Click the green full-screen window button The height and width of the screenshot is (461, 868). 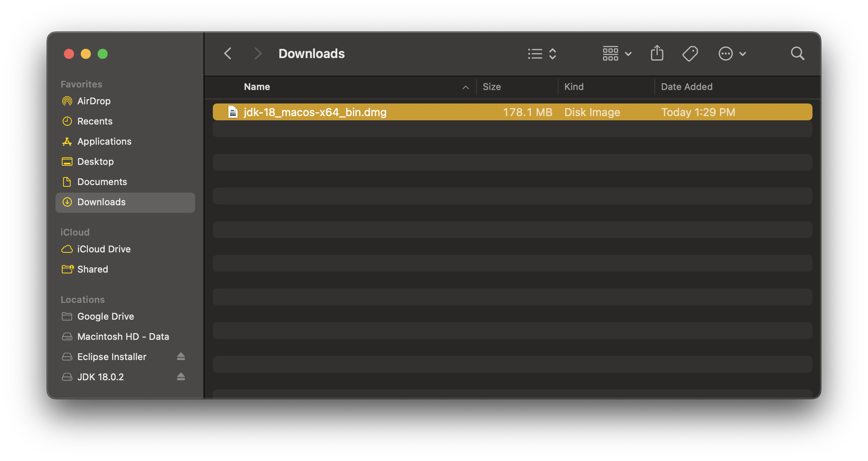pyautogui.click(x=103, y=54)
